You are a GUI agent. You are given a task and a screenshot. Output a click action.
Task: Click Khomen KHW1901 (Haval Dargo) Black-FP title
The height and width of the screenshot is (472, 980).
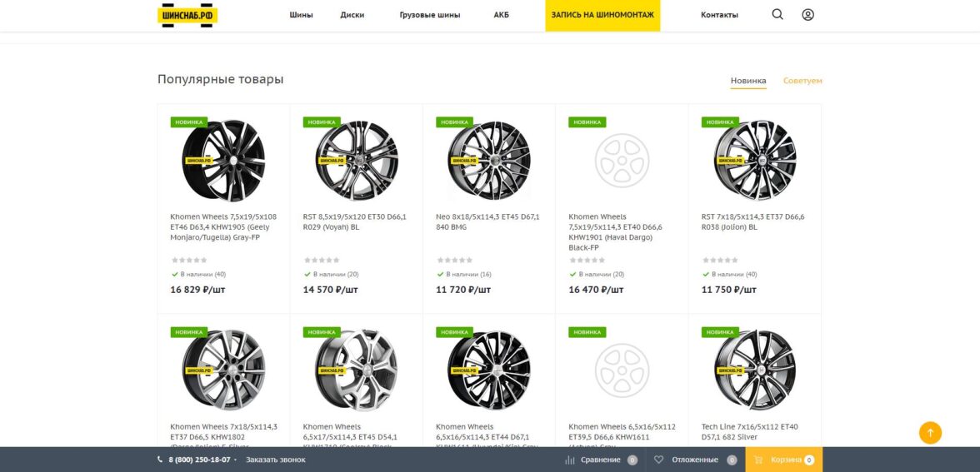pyautogui.click(x=616, y=232)
